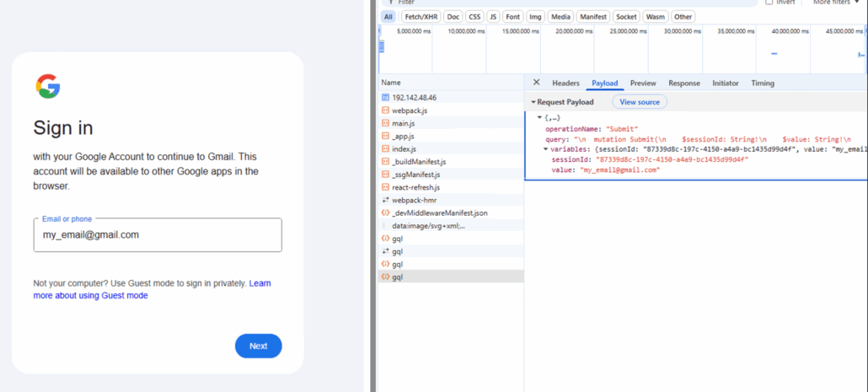Toggle the Fetch/XHR request type filter

pos(419,17)
